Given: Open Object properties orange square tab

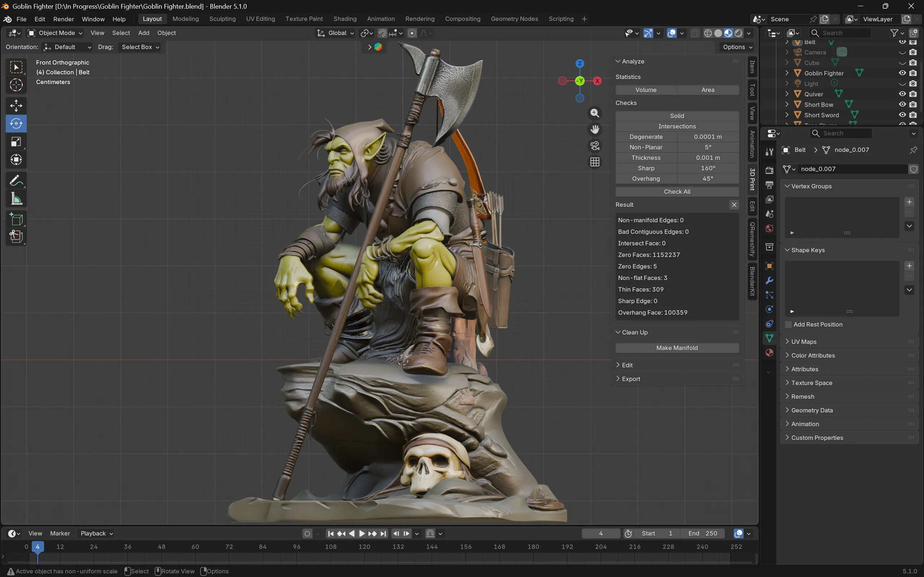Looking at the screenshot, I should pos(769,266).
